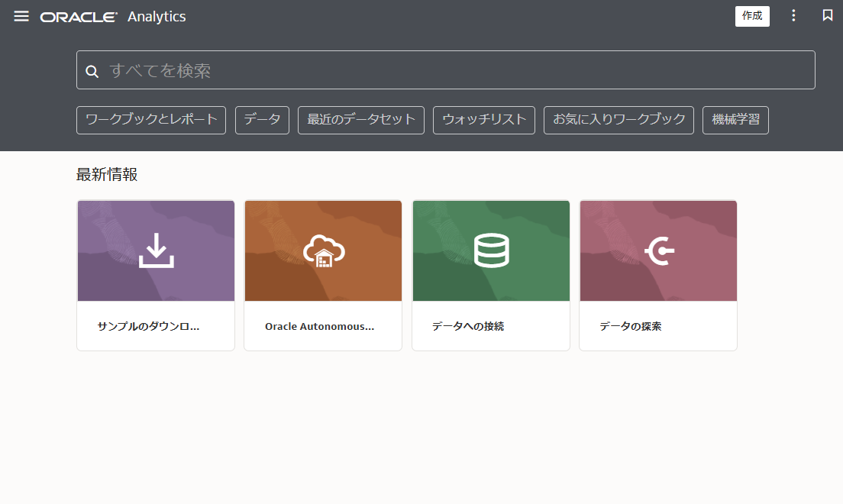The image size is (843, 504).
Task: Open the データの探索 card title
Action: (x=630, y=327)
